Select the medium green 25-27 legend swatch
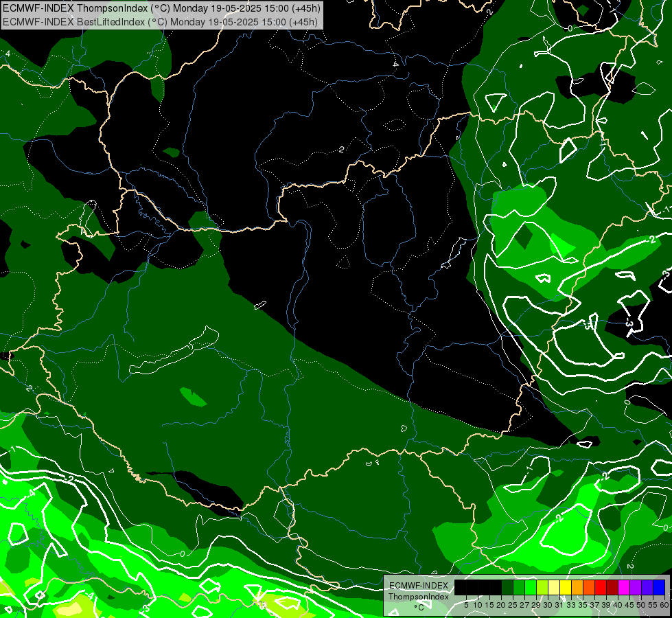The width and height of the screenshot is (672, 618). click(518, 587)
